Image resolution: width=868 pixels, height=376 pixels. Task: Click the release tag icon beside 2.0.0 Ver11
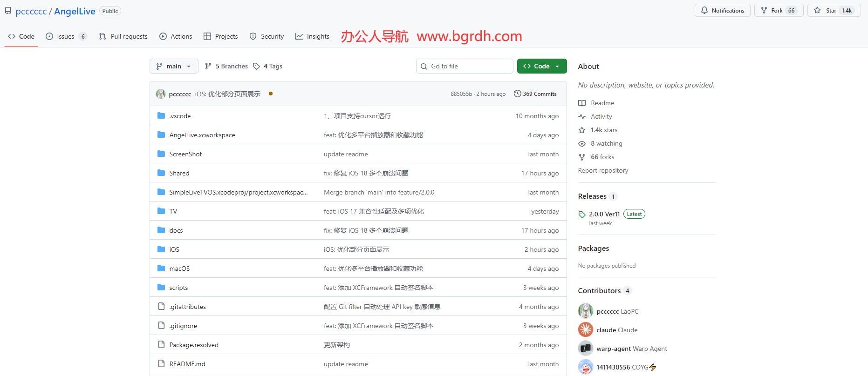[x=582, y=215]
